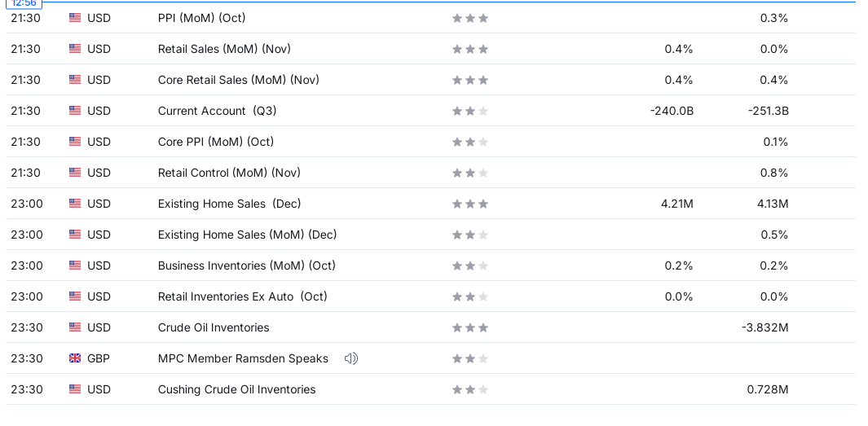Click the speaker icon beside Ramsden Speaks
This screenshot has width=868, height=426.
pos(351,358)
